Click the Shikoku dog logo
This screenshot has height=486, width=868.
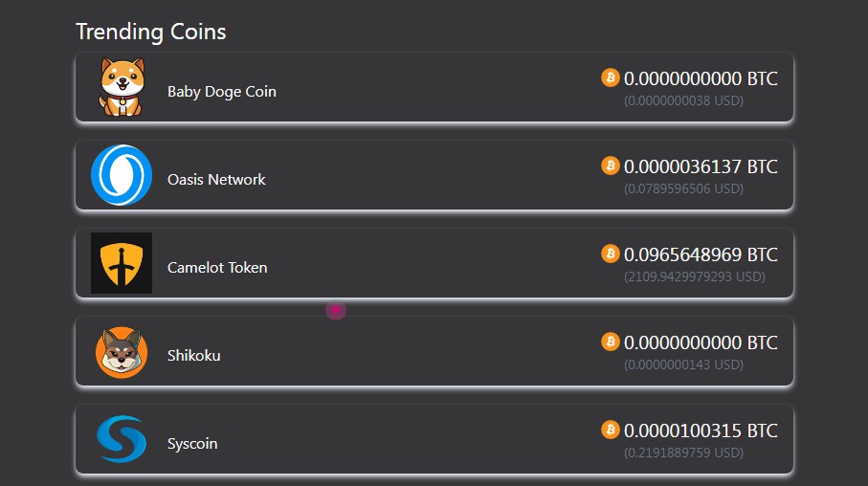tap(122, 351)
